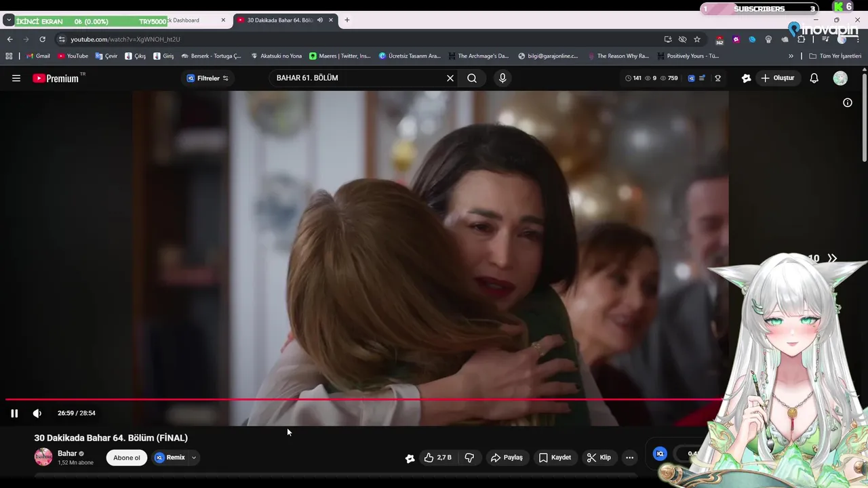868x488 pixels.
Task: Open the Çevir translate bookmark
Action: (106, 56)
